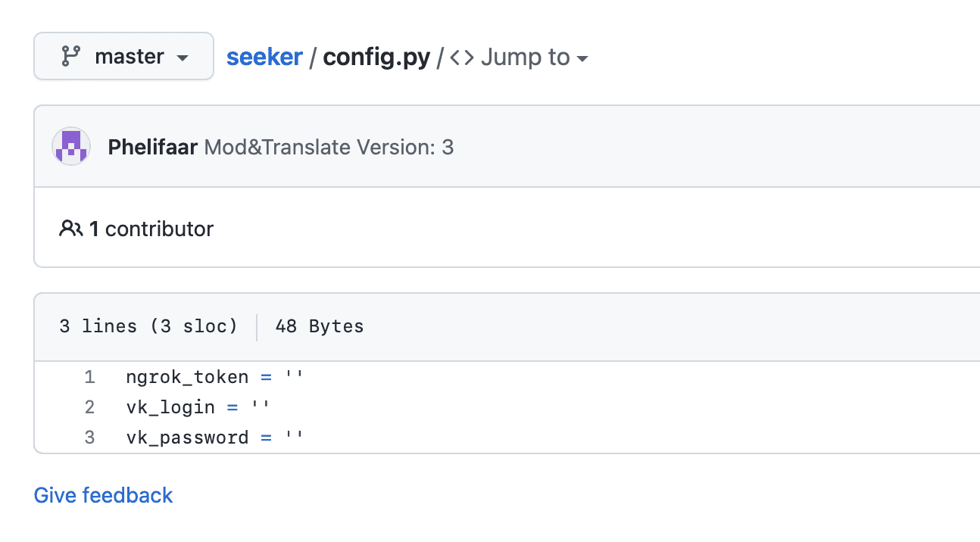980x542 pixels.
Task: Click the contributors people icon
Action: (x=70, y=229)
